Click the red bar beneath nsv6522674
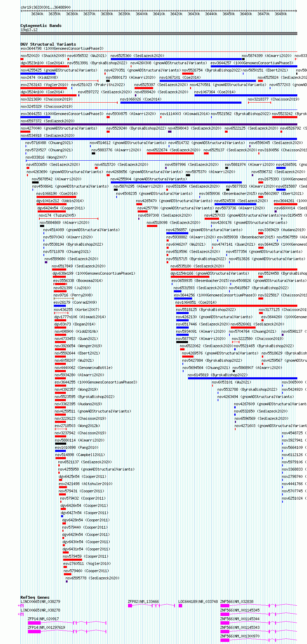Image resolution: width=307 pixels, height=644 pixels. (170, 153)
